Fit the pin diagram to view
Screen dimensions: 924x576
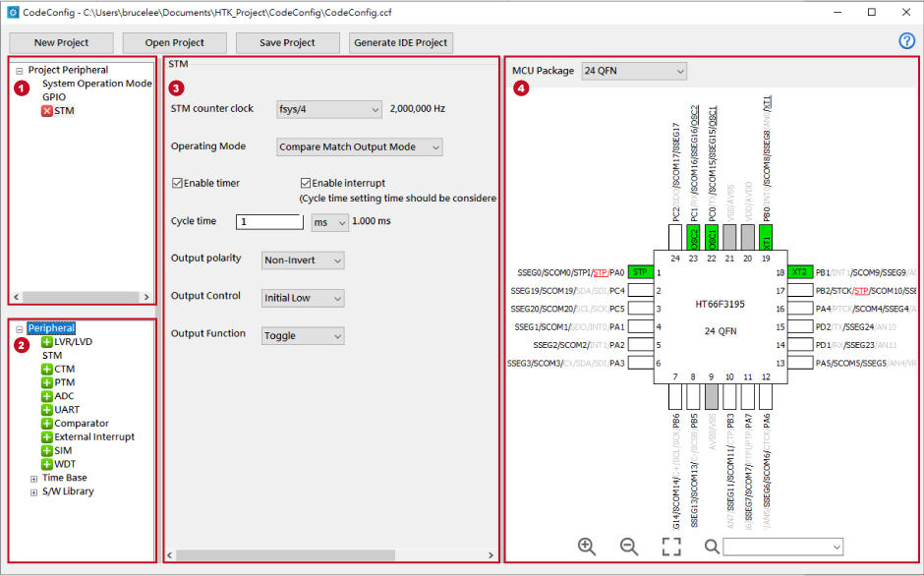click(x=671, y=547)
